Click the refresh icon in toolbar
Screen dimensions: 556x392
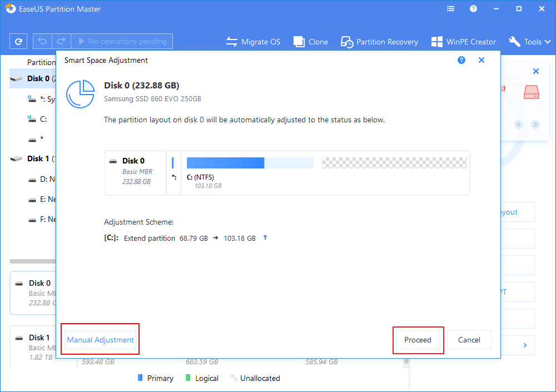pos(18,41)
